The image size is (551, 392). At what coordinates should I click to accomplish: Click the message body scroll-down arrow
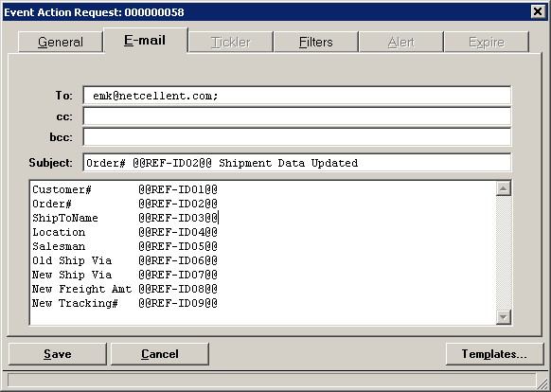pos(504,317)
